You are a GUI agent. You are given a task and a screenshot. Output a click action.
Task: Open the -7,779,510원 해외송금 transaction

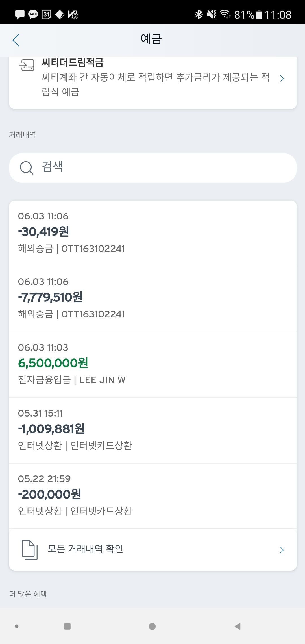click(152, 299)
